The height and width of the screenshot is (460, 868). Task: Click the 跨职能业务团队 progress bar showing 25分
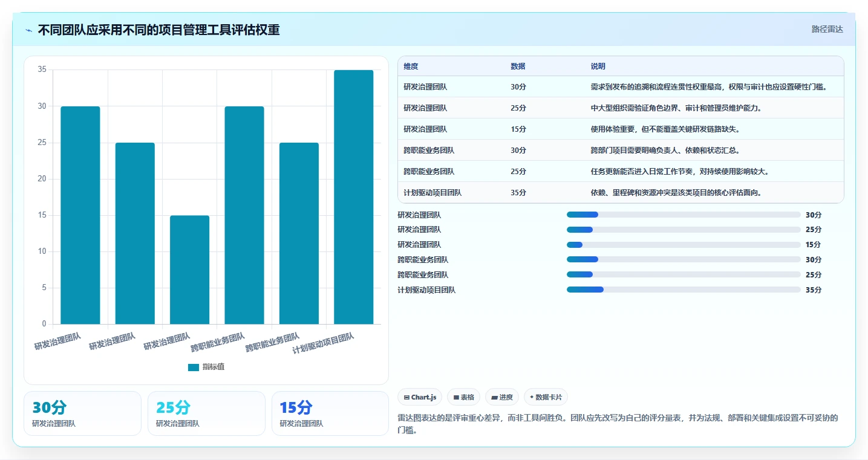tap(684, 274)
